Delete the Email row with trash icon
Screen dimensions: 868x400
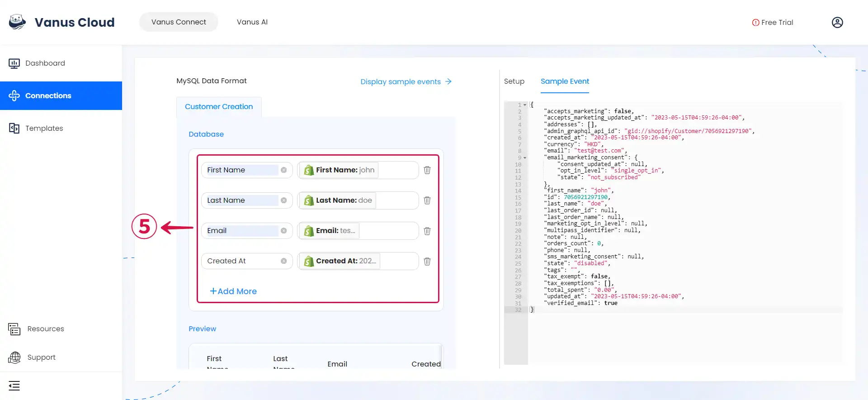tap(427, 231)
